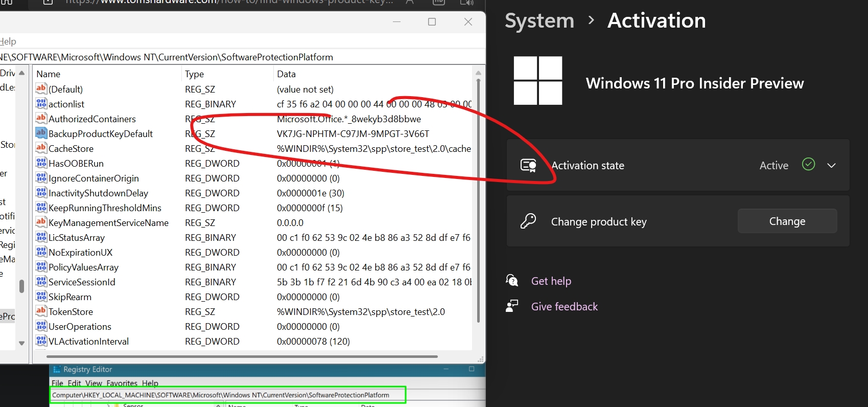The width and height of the screenshot is (868, 407).
Task: Click scroll-up arrow in registry tree pane
Action: click(x=21, y=73)
